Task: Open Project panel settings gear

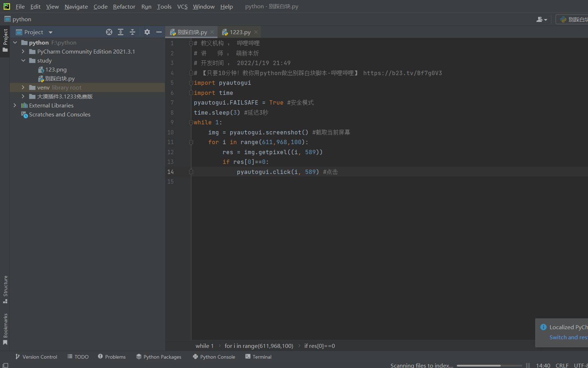Action: (147, 32)
